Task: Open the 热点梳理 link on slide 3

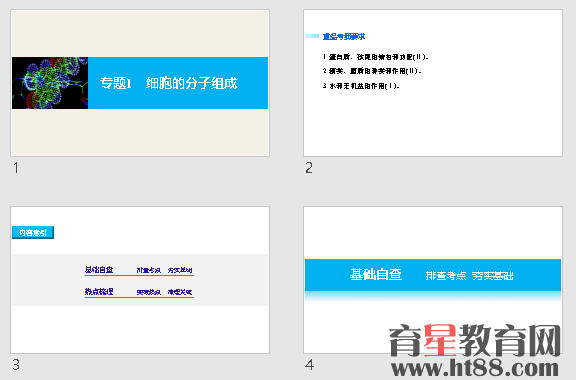Action: (x=99, y=292)
